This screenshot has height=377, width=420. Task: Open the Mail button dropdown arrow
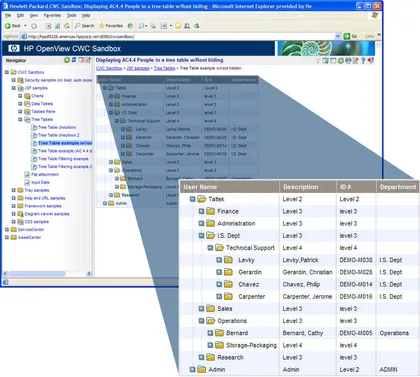[146, 26]
